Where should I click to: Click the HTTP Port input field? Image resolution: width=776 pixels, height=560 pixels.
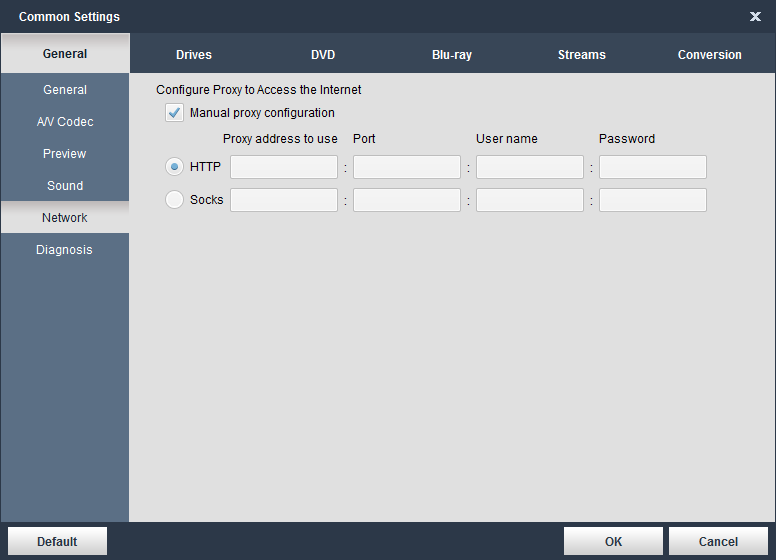pos(407,167)
